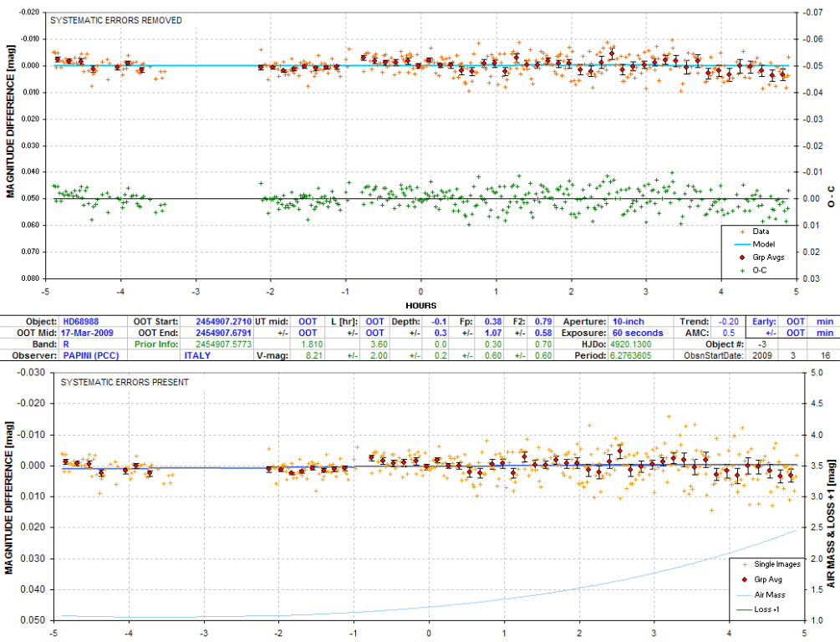Screen dimensions: 840x642
Task: Click the SYSTEMATIC ERRORS PRESENT title
Action: click(125, 382)
